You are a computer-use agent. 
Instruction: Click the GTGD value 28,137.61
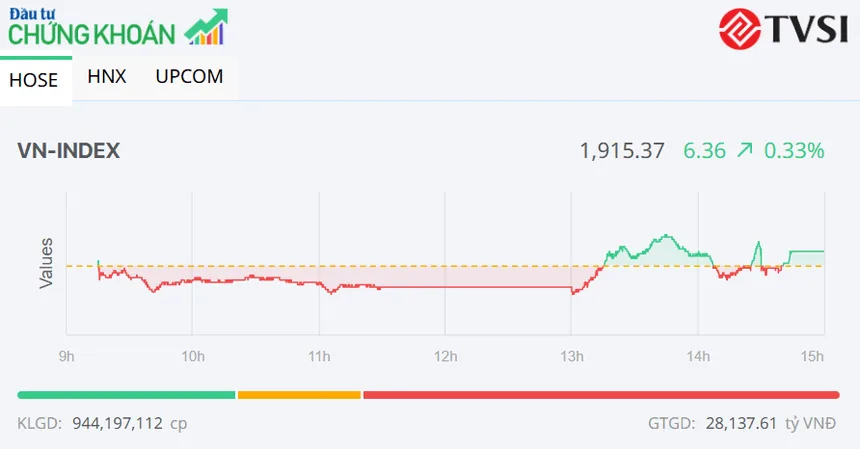(x=741, y=423)
